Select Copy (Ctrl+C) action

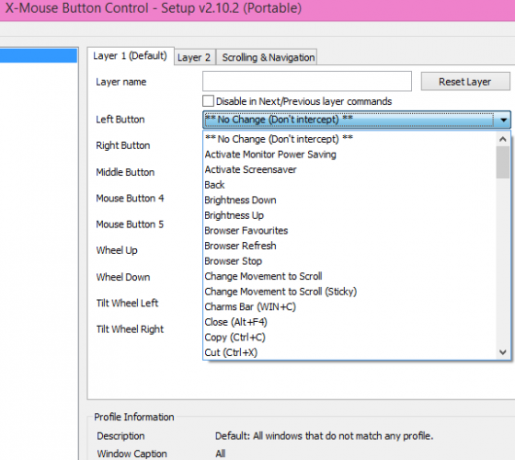pos(350,337)
